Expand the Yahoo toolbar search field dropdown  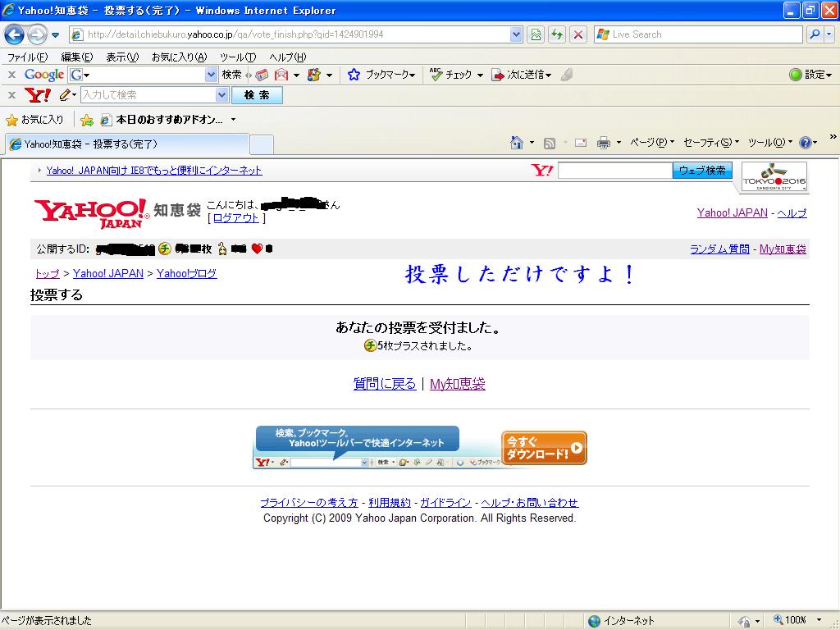(x=221, y=95)
